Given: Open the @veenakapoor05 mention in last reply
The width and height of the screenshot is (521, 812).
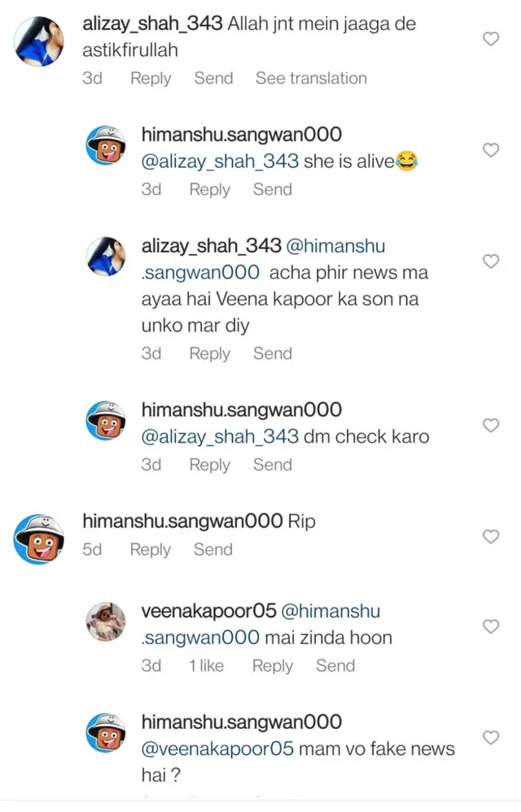Looking at the screenshot, I should [217, 749].
